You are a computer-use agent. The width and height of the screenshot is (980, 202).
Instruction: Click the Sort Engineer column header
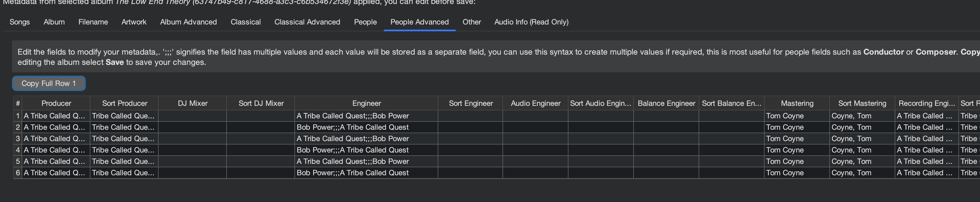[x=471, y=103]
